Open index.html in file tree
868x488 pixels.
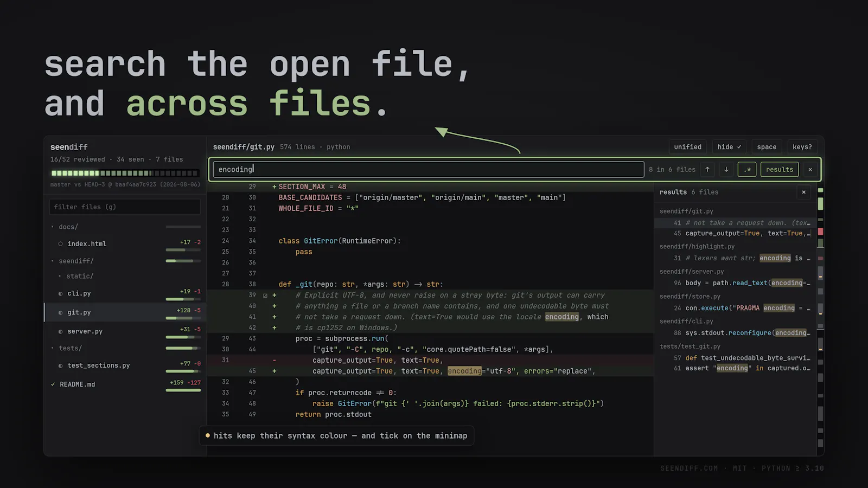[87, 244]
